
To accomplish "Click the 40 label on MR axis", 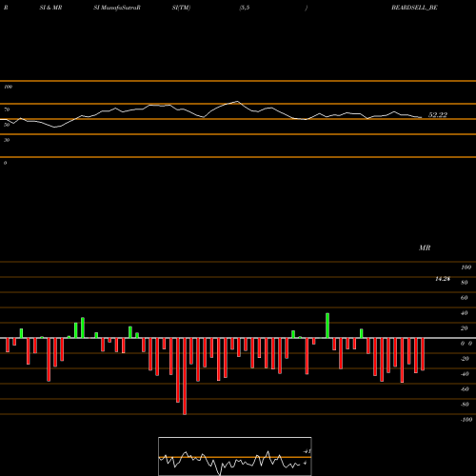I will click(465, 313).
